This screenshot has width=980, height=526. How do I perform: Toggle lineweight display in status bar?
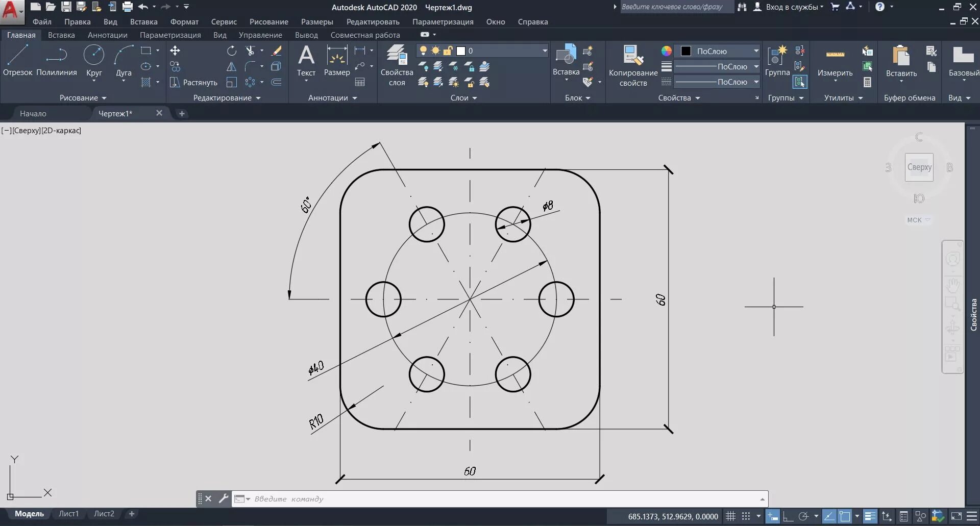[x=870, y=516]
